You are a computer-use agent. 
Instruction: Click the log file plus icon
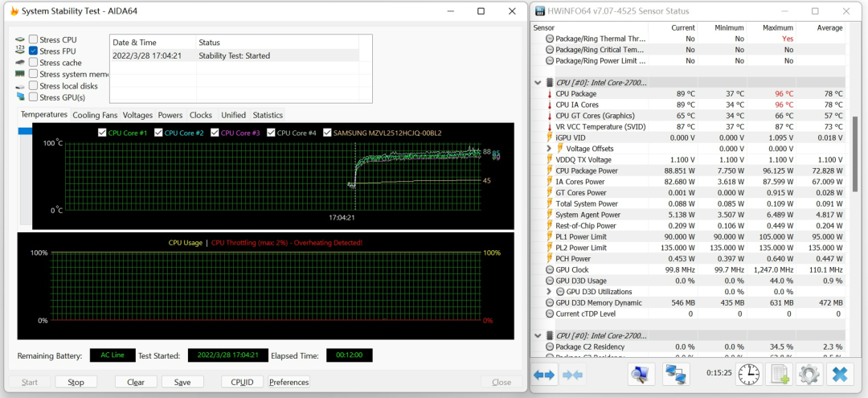[x=778, y=375]
